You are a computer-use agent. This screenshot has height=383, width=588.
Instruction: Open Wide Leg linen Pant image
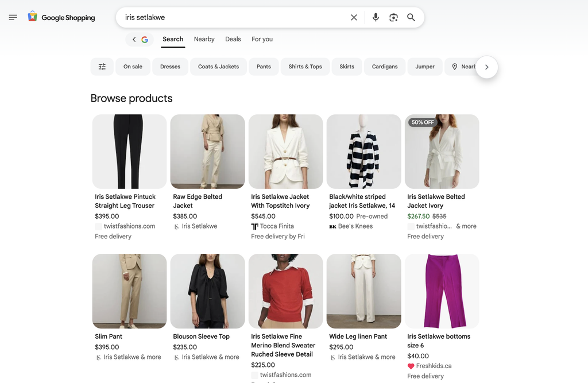point(363,291)
